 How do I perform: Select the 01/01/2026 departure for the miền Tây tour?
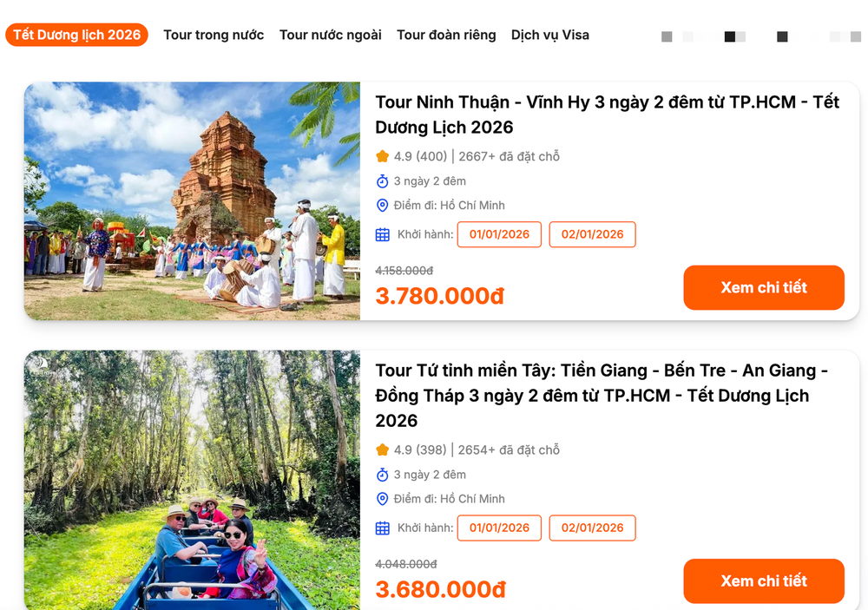point(499,528)
